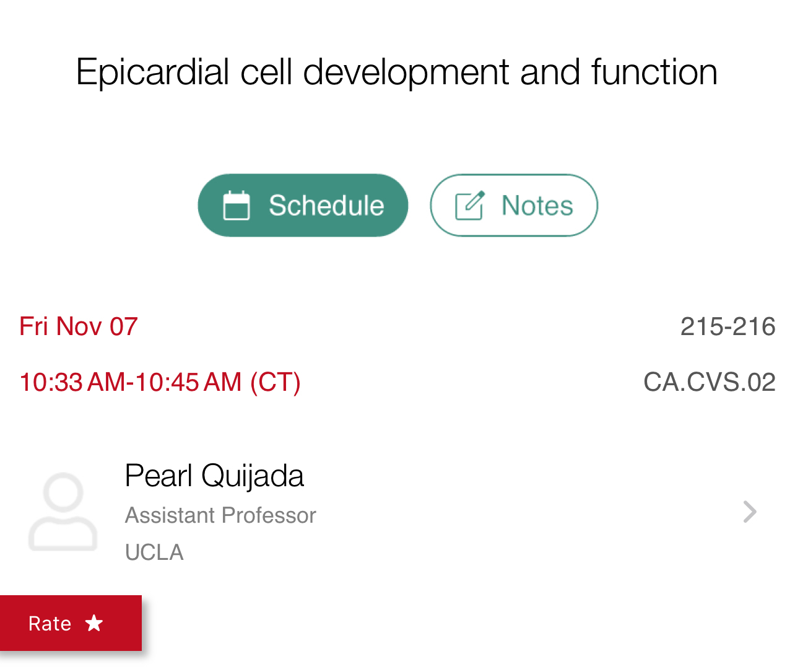
Task: Click the session code CA.CVS.02
Action: click(x=709, y=382)
